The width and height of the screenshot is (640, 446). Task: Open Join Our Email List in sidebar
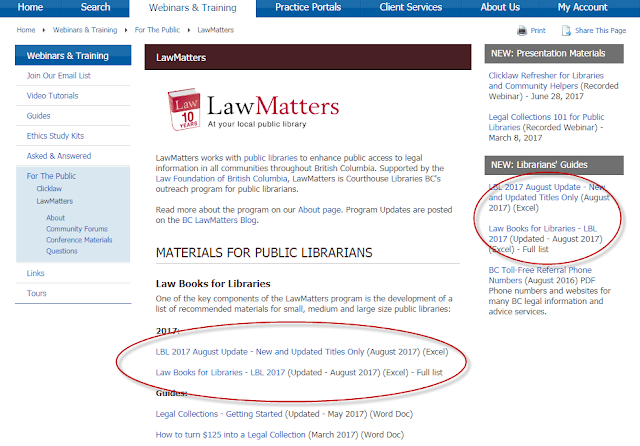point(58,75)
